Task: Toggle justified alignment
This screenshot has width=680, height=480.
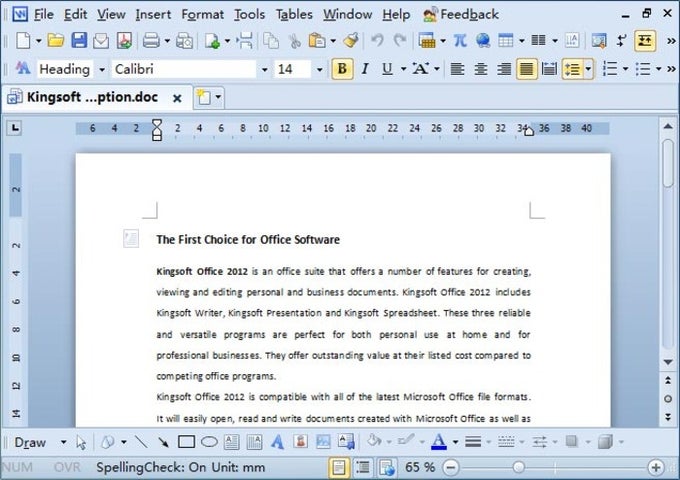Action: coord(526,69)
